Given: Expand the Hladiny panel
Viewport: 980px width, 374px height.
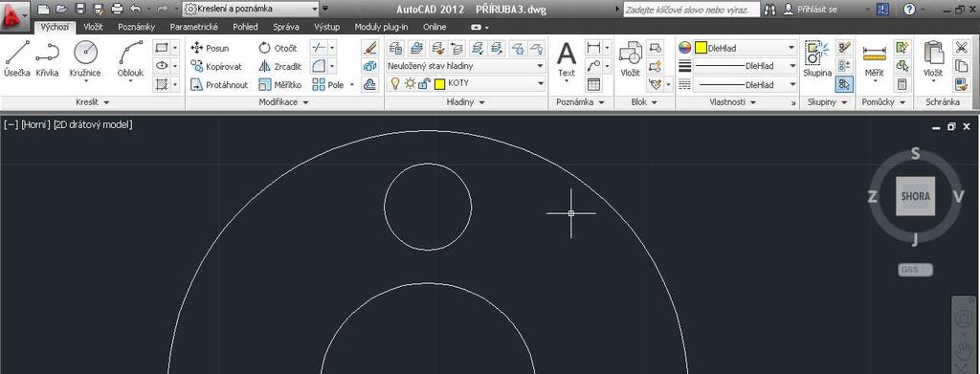Looking at the screenshot, I should click(466, 101).
